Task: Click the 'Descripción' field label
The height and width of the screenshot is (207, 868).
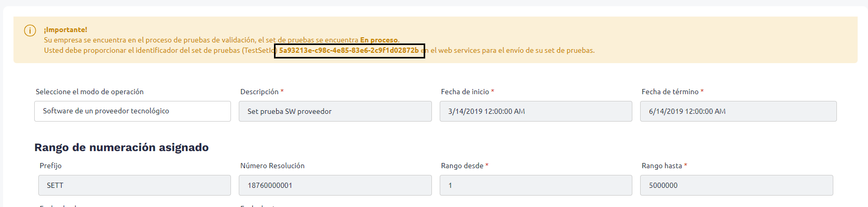Action: (x=259, y=92)
